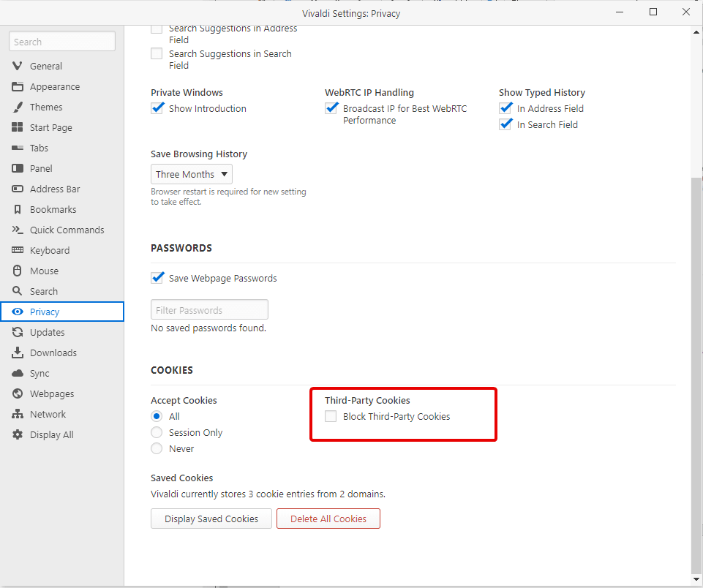Click the Search magnifier icon in sidebar
The height and width of the screenshot is (588, 703).
18,291
